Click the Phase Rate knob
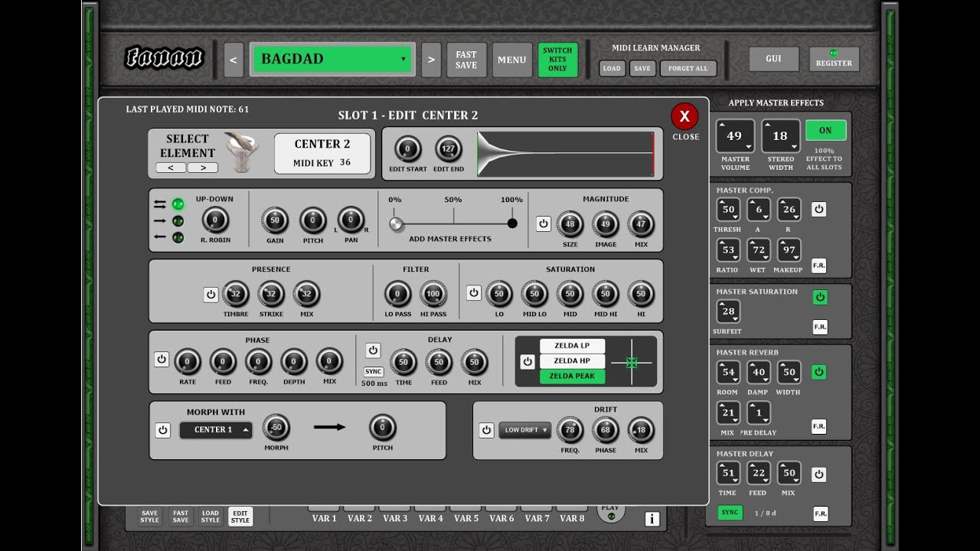980x551 pixels. 187,362
